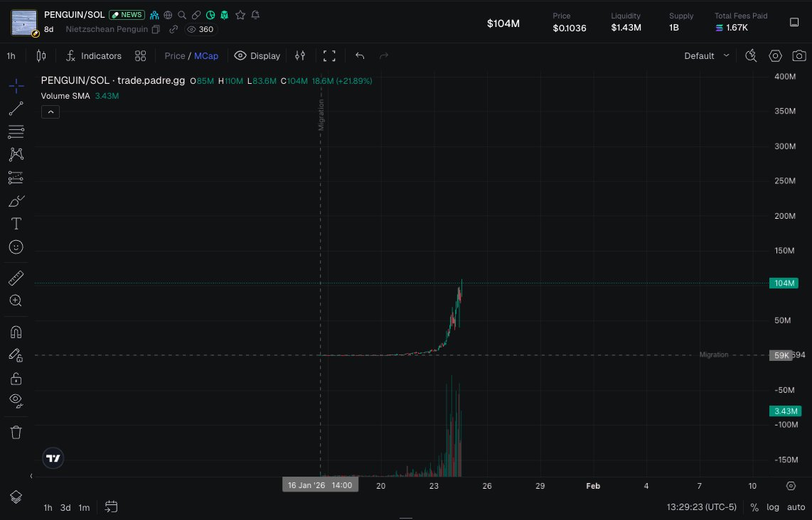Click the Volume SMA indicator label
812x520 pixels.
(65, 96)
